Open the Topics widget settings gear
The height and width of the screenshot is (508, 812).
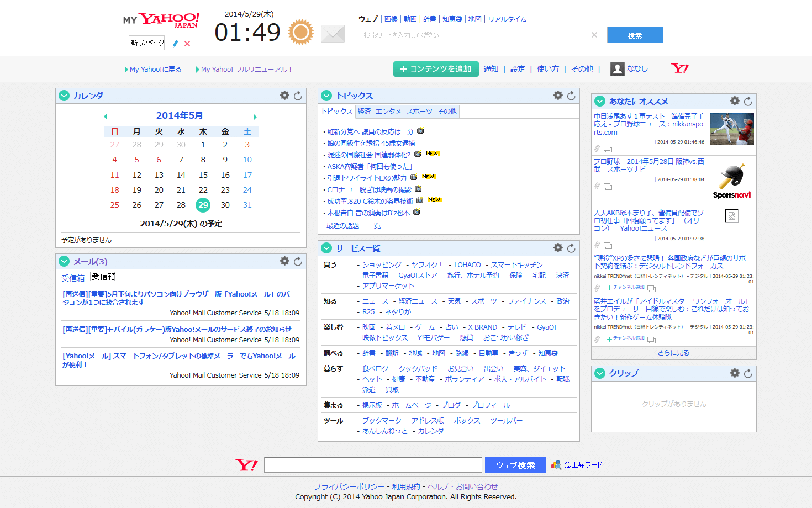coord(558,95)
